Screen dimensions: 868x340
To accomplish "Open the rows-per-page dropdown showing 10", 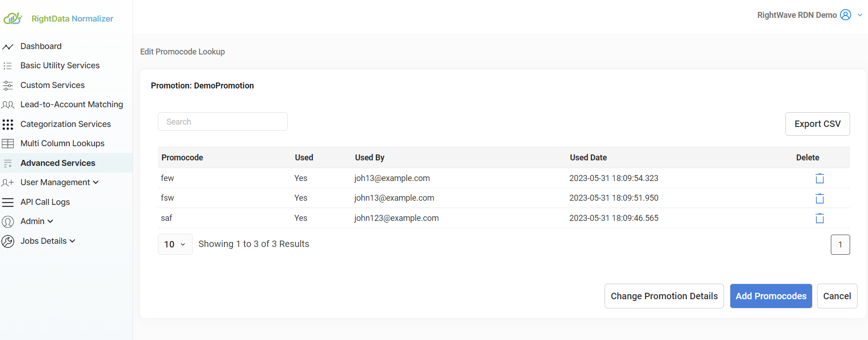I will tap(175, 244).
